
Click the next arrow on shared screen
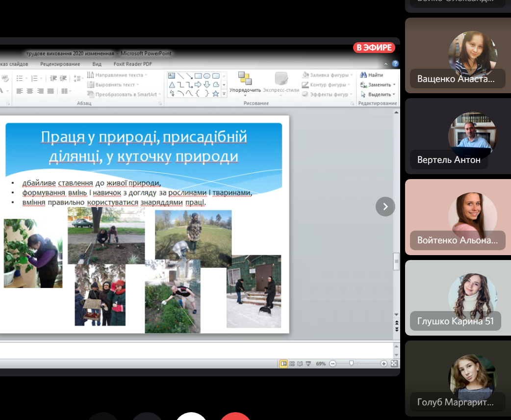click(x=385, y=207)
